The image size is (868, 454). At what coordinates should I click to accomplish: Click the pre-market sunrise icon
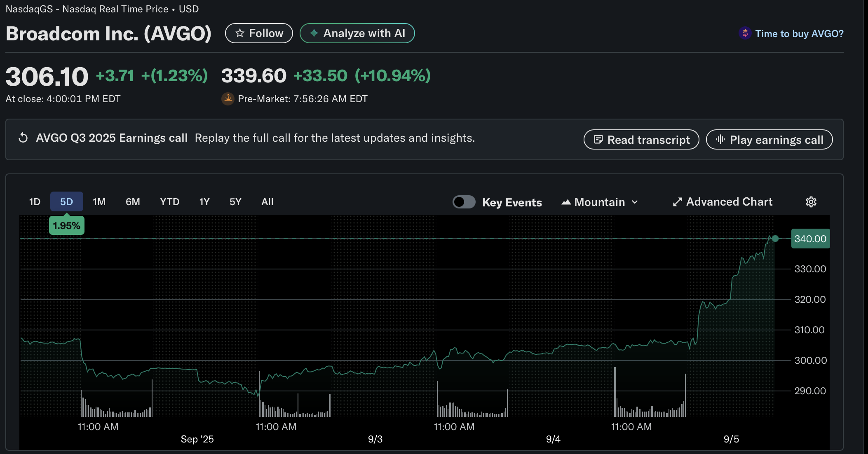[228, 99]
